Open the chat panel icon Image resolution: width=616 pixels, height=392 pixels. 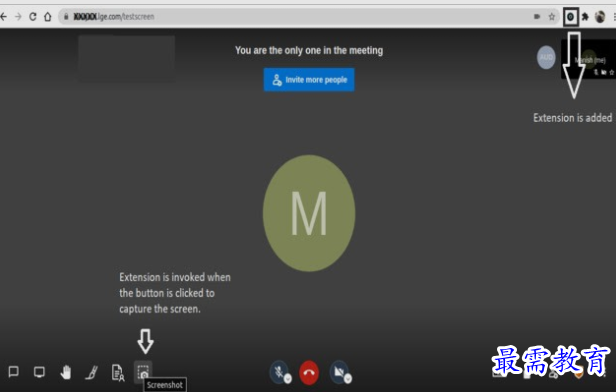click(14, 372)
